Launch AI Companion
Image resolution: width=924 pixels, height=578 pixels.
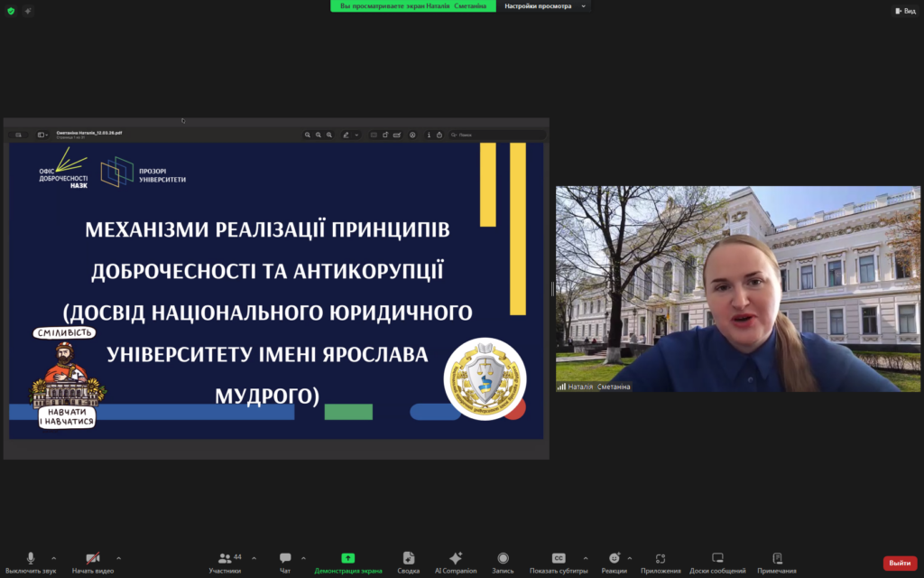pyautogui.click(x=456, y=559)
